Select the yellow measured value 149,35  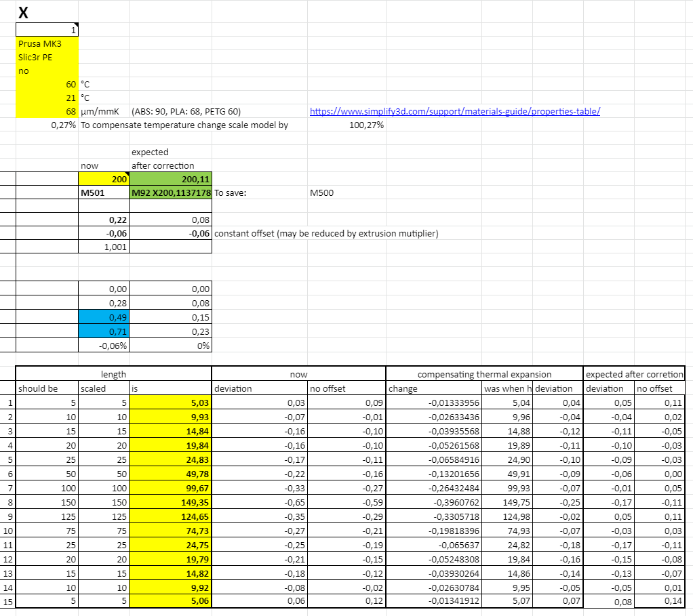[171, 502]
